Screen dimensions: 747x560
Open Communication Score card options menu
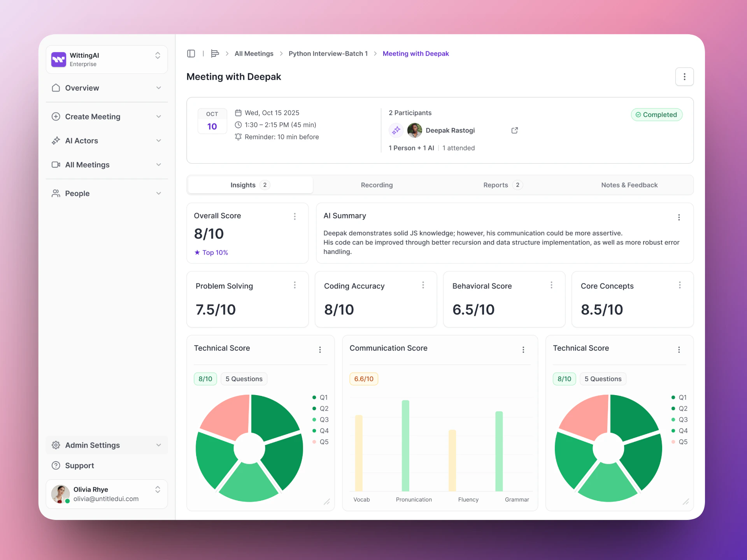(x=523, y=350)
